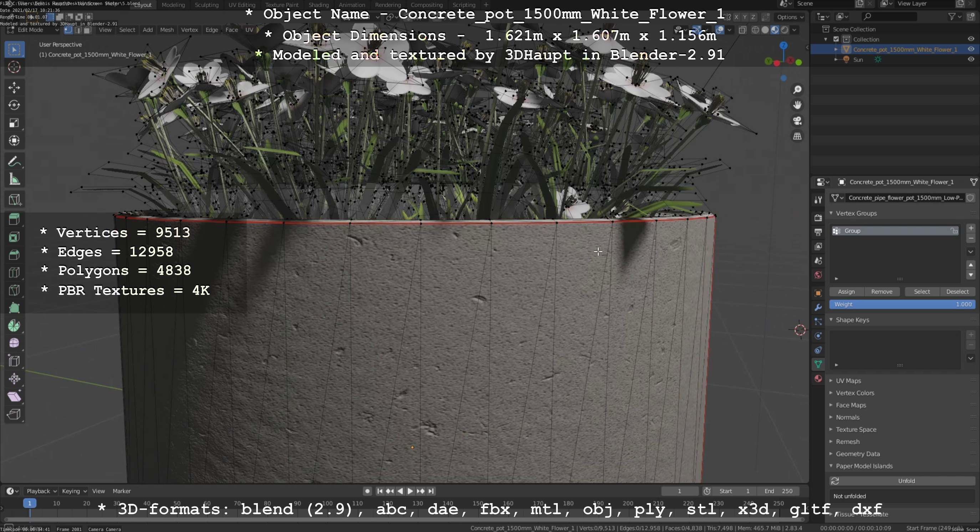Viewport: 980px width, 532px height.
Task: Click the Deselect button
Action: point(957,292)
